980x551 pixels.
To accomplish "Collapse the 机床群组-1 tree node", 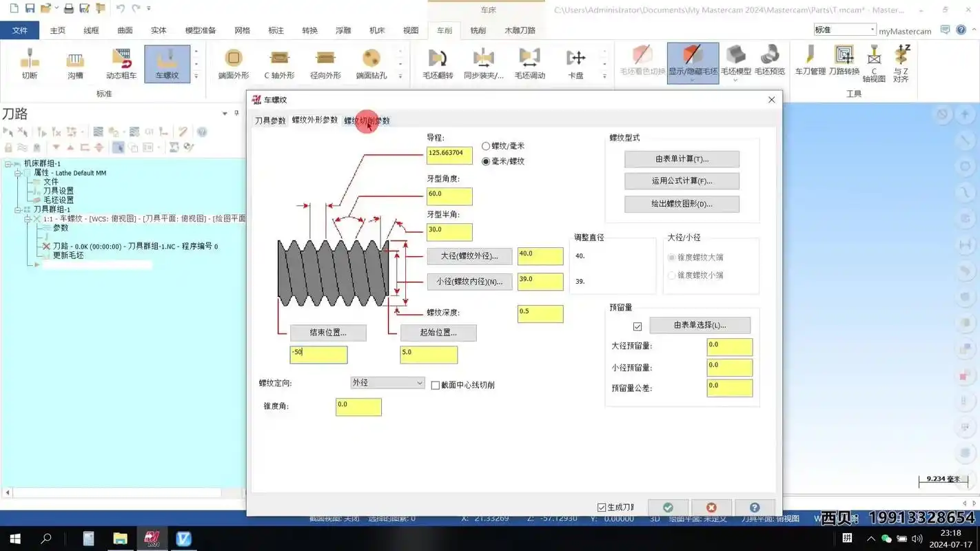I will tap(8, 164).
